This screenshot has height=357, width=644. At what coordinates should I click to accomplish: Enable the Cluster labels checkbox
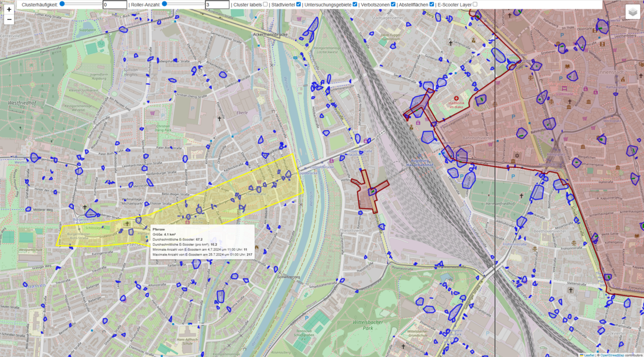tap(265, 4)
